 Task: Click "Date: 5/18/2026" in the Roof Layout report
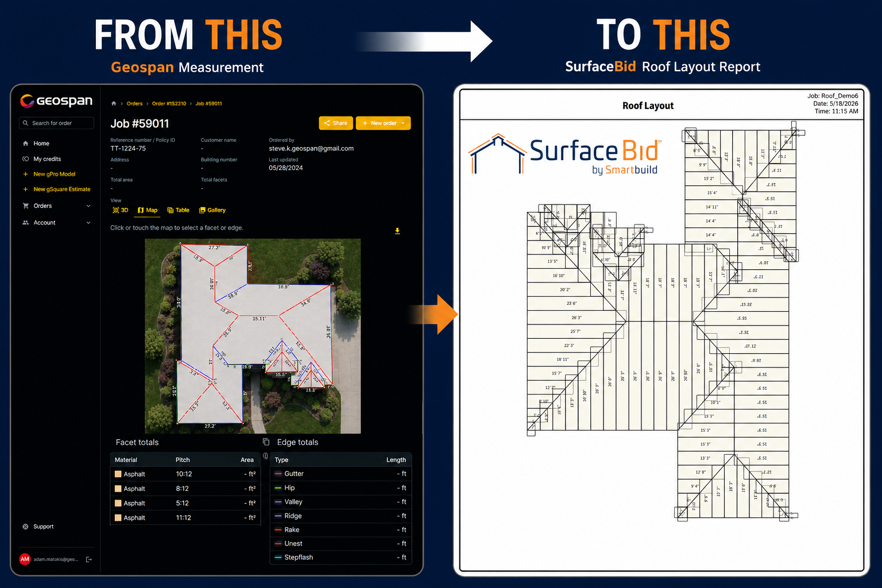click(x=835, y=103)
